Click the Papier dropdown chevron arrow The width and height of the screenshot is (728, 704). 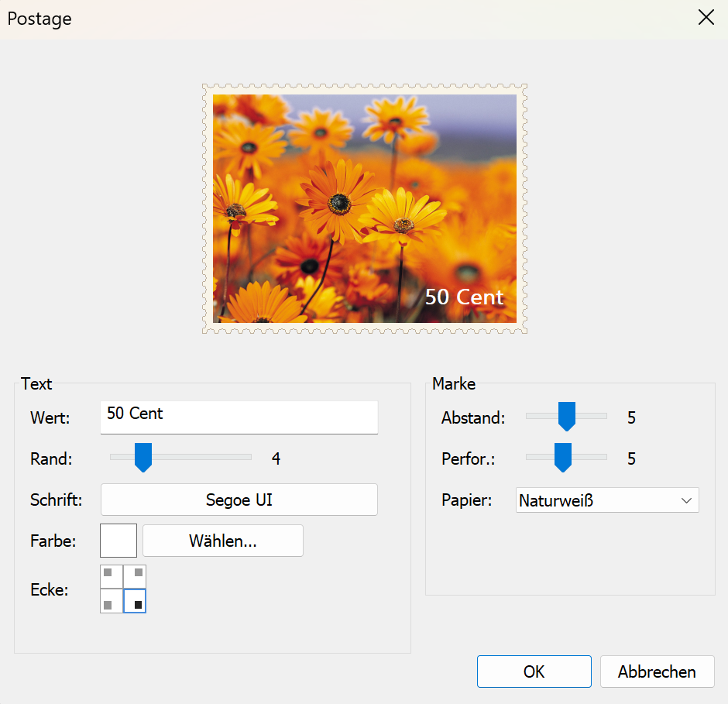686,500
